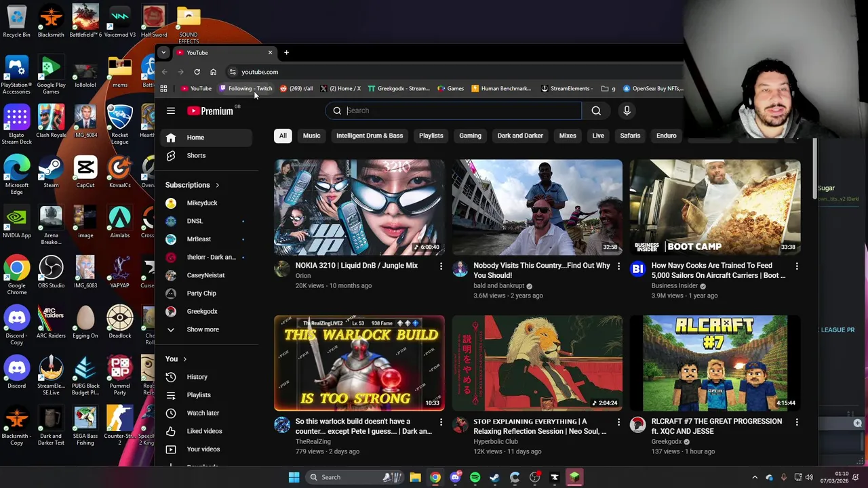Play the RLCRAFT #7 video thumbnail
868x488 pixels.
point(715,363)
